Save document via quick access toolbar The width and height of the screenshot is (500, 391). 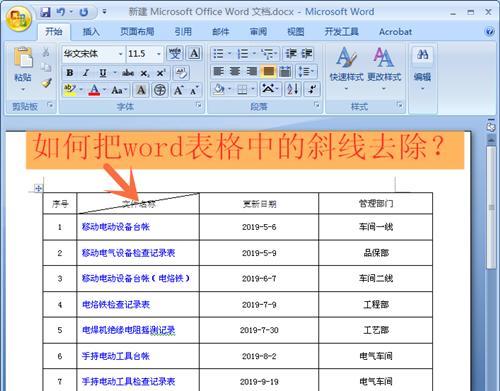point(45,12)
